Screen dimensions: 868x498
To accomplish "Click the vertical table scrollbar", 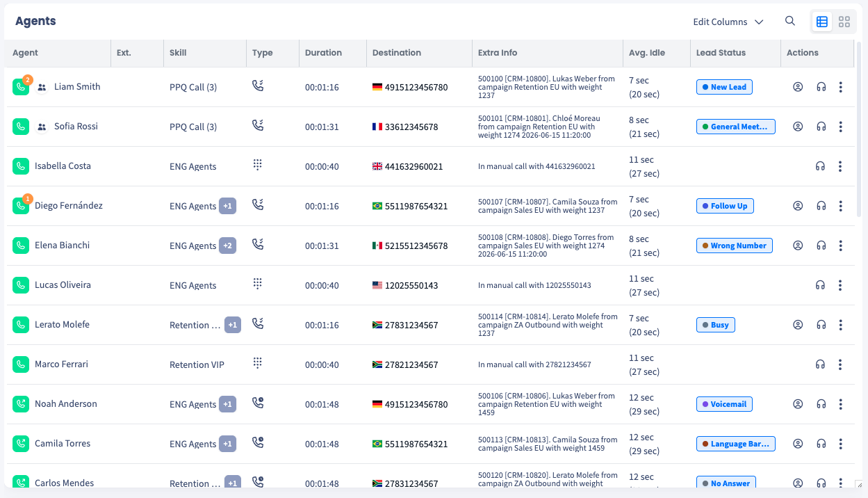I will (859, 129).
